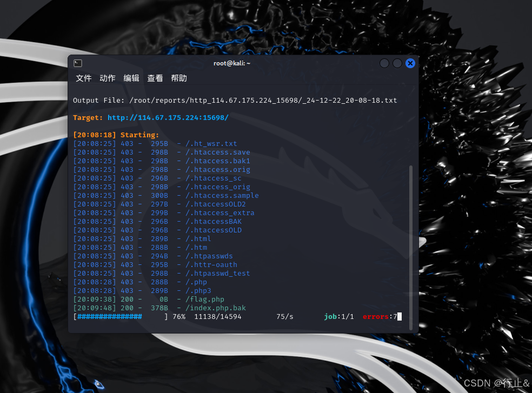
Task: Click the 0B size of flag.php
Action: pos(164,299)
